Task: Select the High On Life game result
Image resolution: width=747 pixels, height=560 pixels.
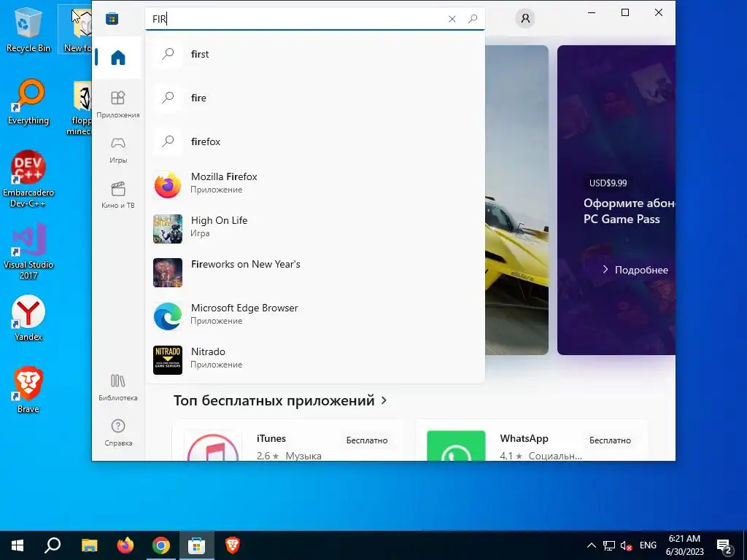Action: [x=315, y=229]
